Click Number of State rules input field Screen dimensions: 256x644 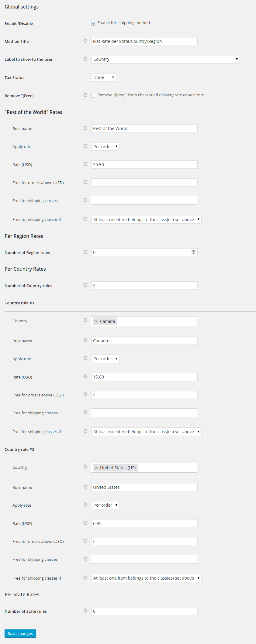click(144, 611)
